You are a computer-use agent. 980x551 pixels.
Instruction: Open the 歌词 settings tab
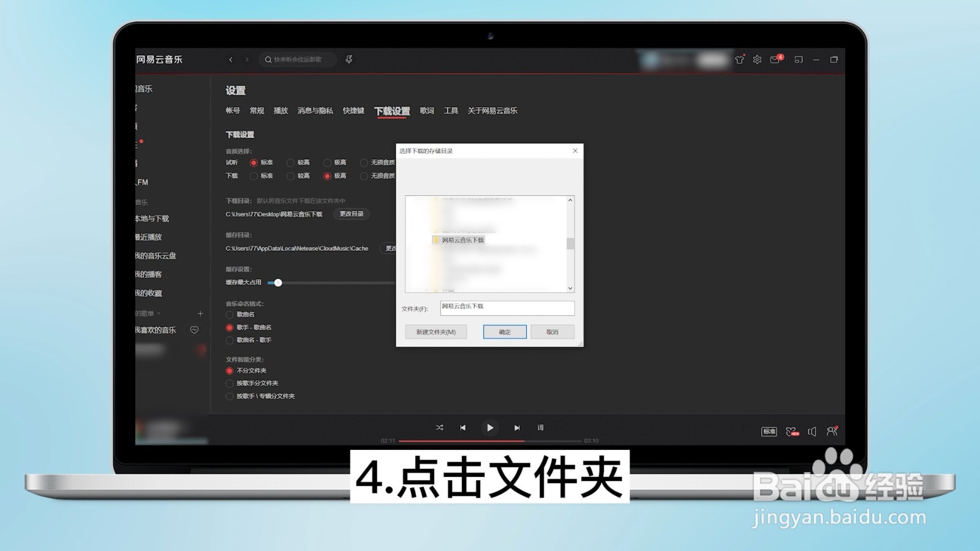(x=427, y=111)
